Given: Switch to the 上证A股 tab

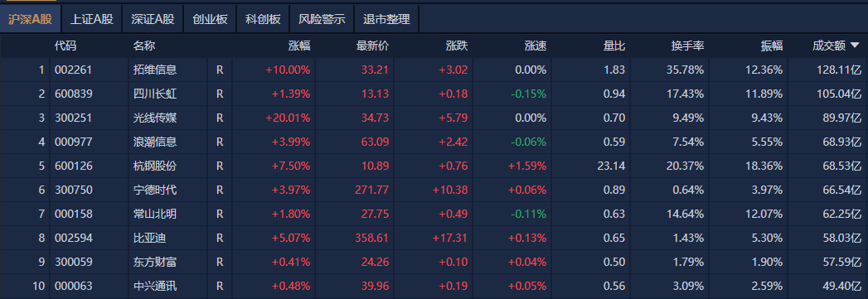Looking at the screenshot, I should click(x=91, y=19).
